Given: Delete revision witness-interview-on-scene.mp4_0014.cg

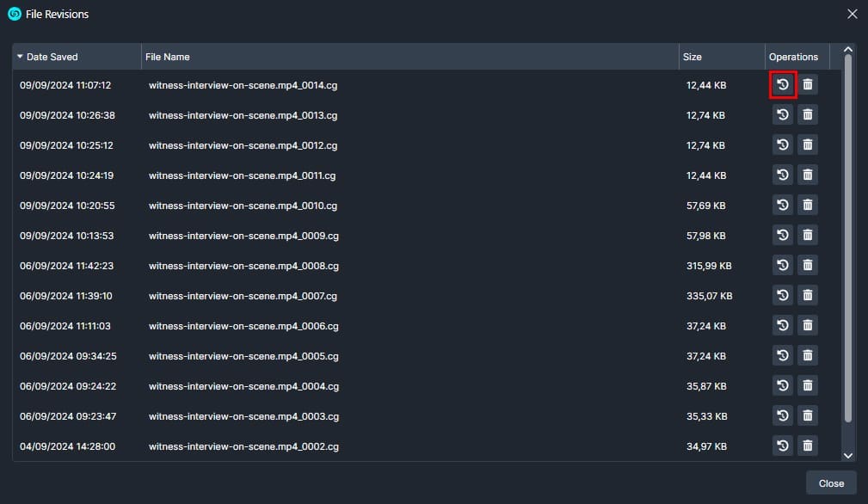Looking at the screenshot, I should (807, 84).
